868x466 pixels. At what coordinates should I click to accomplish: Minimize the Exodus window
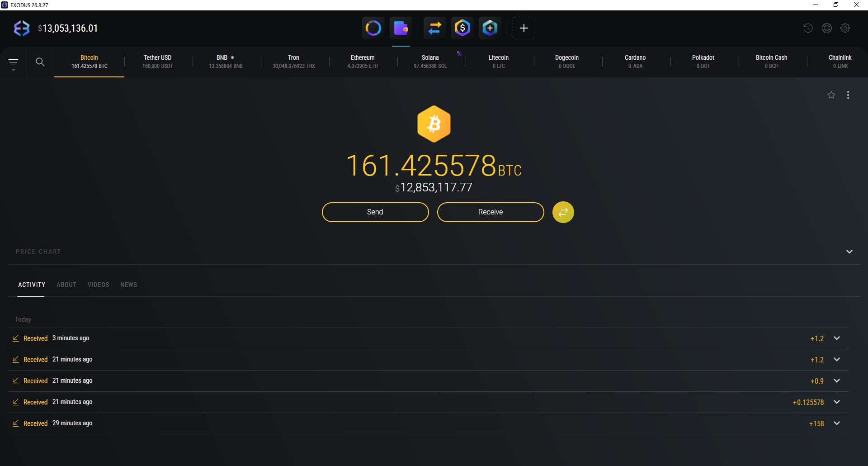coord(816,5)
